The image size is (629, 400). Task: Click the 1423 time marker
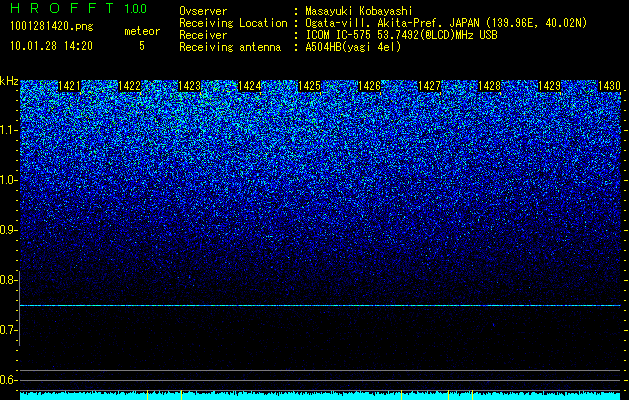pyautogui.click(x=189, y=86)
